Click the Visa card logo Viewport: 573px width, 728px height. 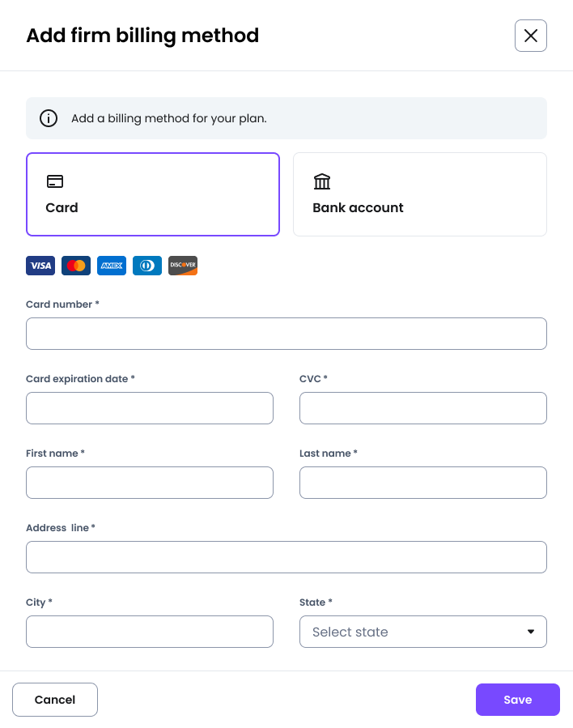[x=40, y=266]
